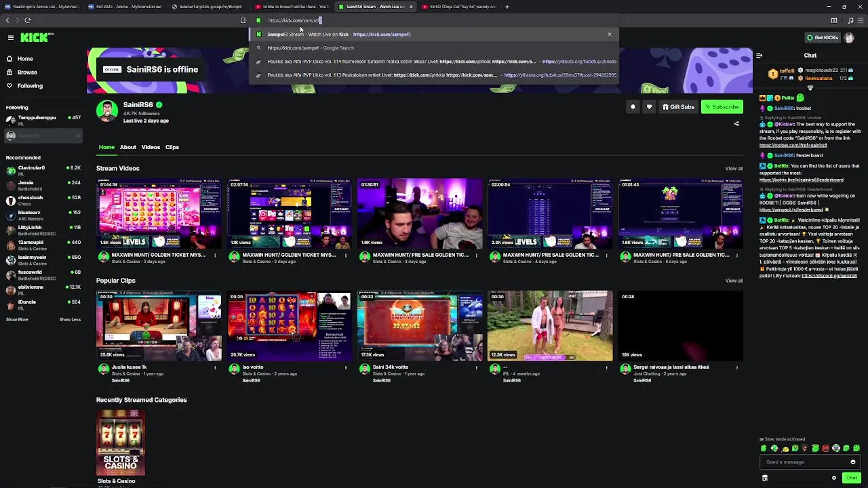Screen dimensions: 868x488
Task: Click the green Chat send button
Action: [851, 478]
